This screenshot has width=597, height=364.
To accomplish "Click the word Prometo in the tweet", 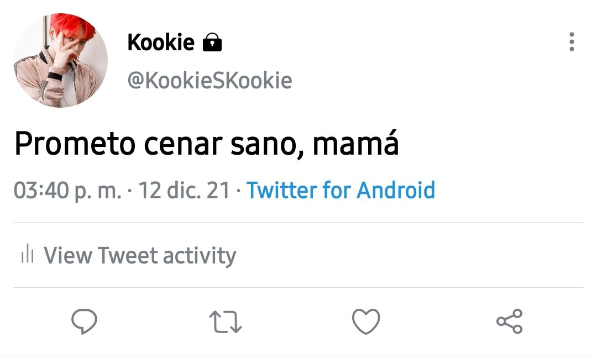I will (75, 144).
